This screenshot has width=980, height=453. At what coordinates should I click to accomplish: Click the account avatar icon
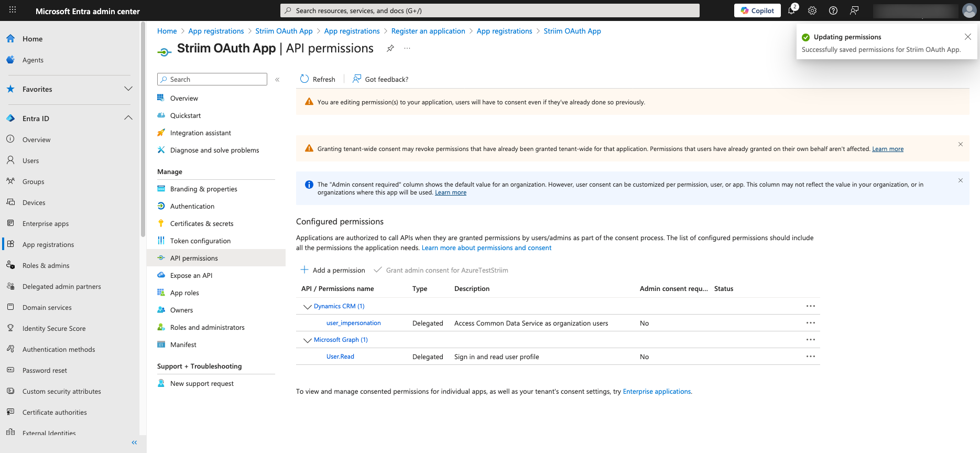coord(970,10)
